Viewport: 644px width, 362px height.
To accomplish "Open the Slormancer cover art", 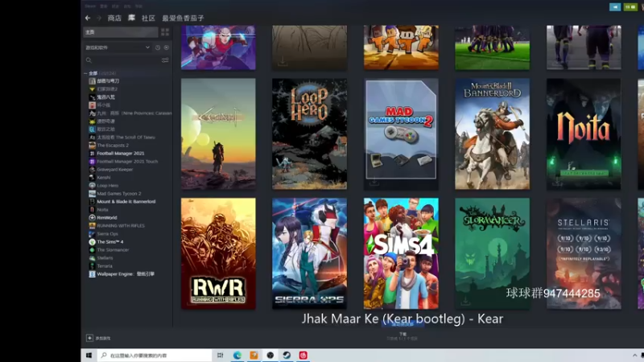I will pyautogui.click(x=492, y=253).
